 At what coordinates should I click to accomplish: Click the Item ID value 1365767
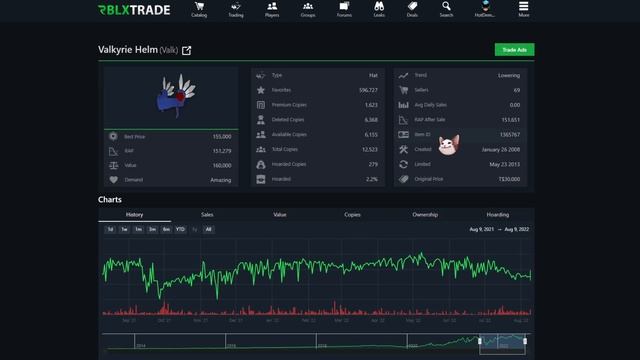(510, 135)
